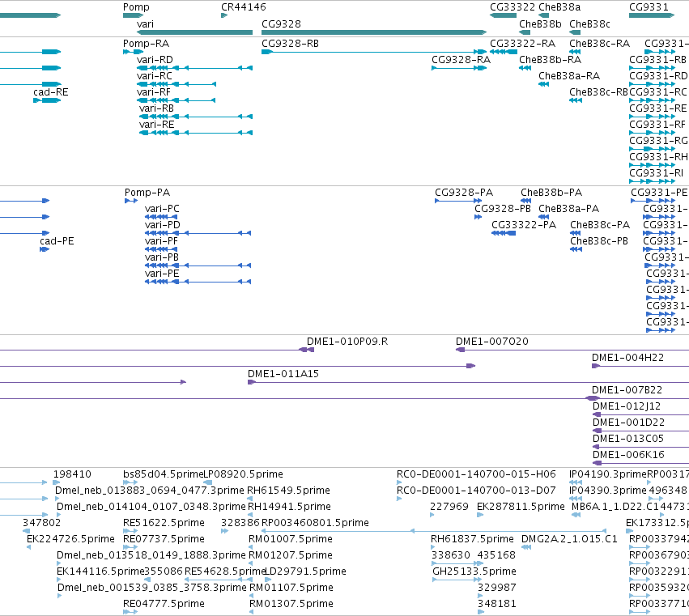689x616 pixels.
Task: Select the EK224726.5prime EST label
Action: (x=70, y=539)
